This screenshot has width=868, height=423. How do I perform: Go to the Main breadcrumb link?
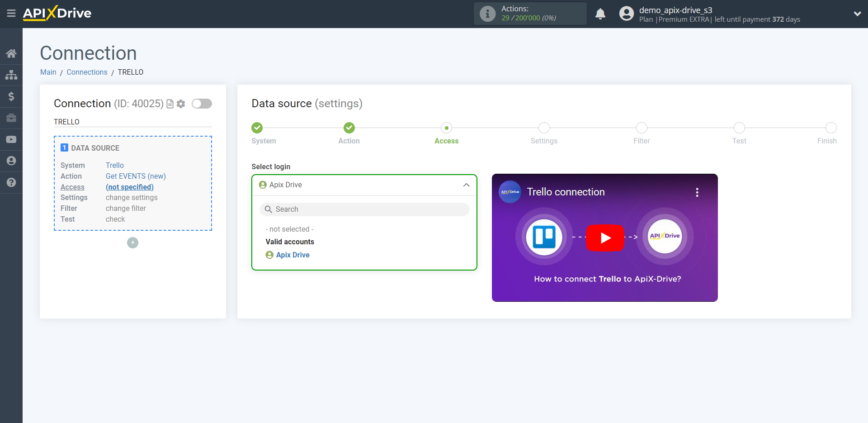(48, 72)
